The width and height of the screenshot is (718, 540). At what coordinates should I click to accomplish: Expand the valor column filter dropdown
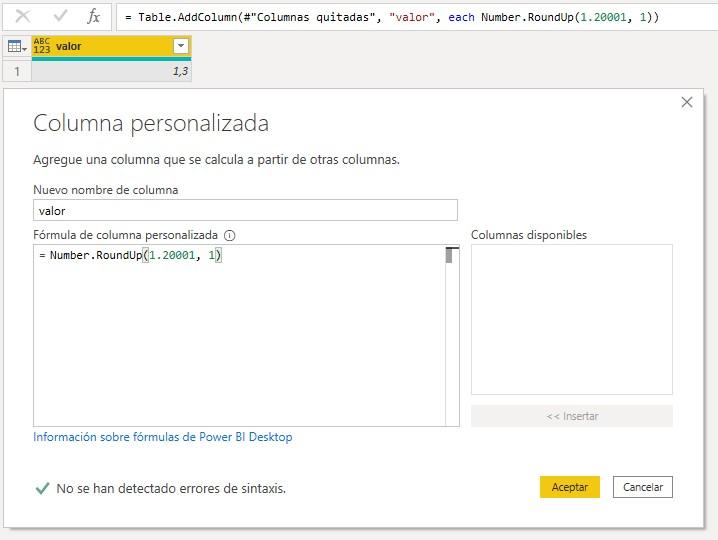point(180,46)
